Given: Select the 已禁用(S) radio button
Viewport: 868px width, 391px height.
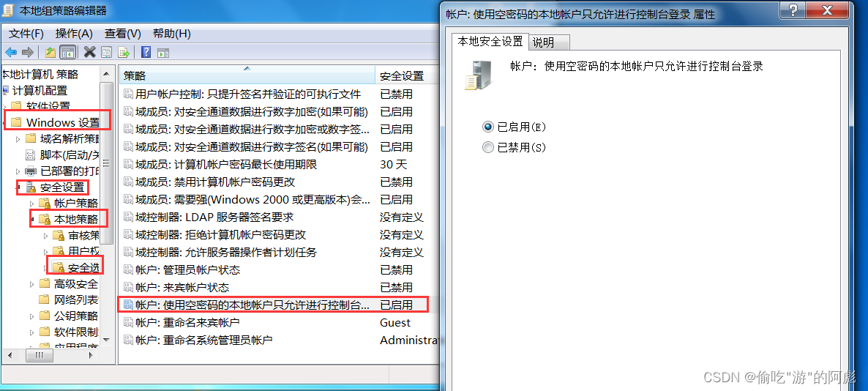Looking at the screenshot, I should 487,147.
